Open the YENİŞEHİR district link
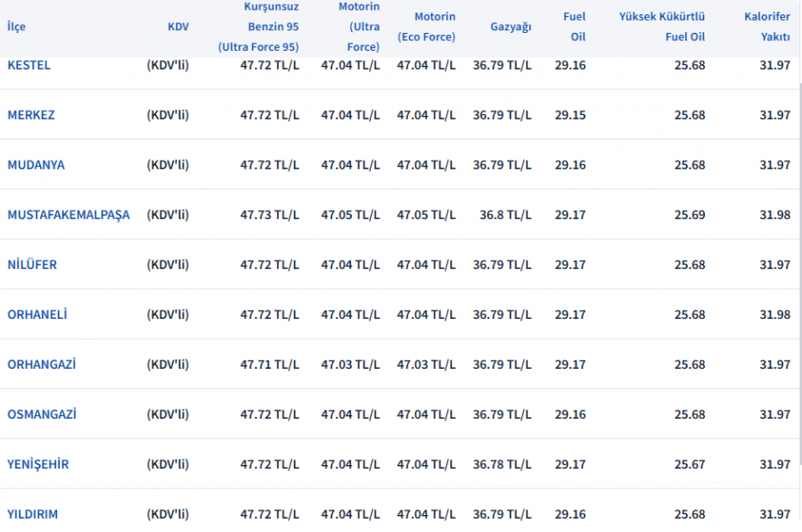This screenshot has width=802, height=532. click(x=37, y=464)
